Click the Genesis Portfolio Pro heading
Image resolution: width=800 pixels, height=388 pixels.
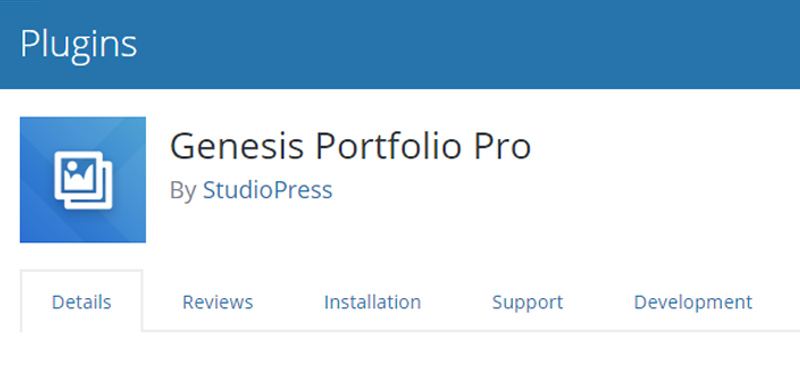[351, 147]
